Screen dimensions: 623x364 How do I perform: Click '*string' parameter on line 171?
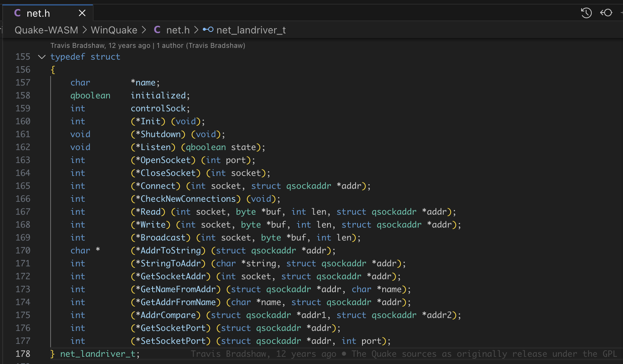tap(259, 264)
